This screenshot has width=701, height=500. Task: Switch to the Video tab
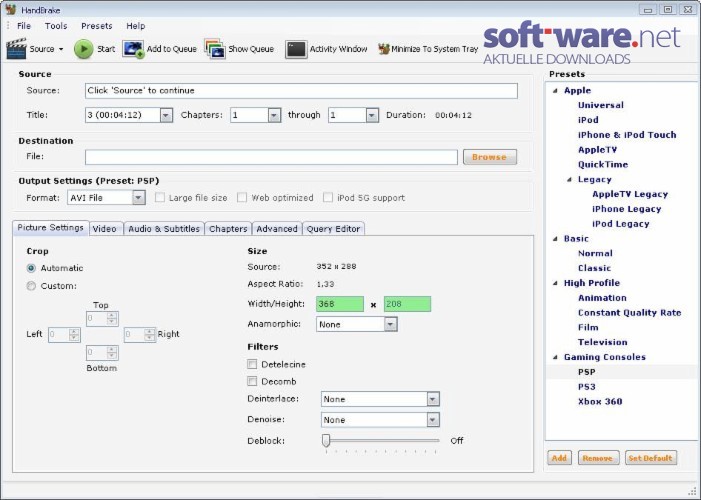pyautogui.click(x=105, y=229)
